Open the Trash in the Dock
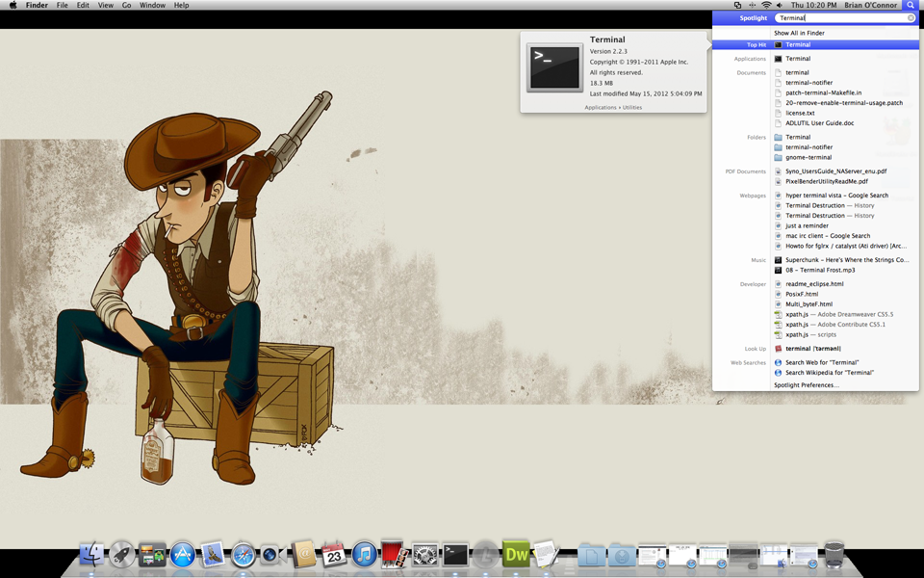The height and width of the screenshot is (578, 924). click(x=834, y=555)
